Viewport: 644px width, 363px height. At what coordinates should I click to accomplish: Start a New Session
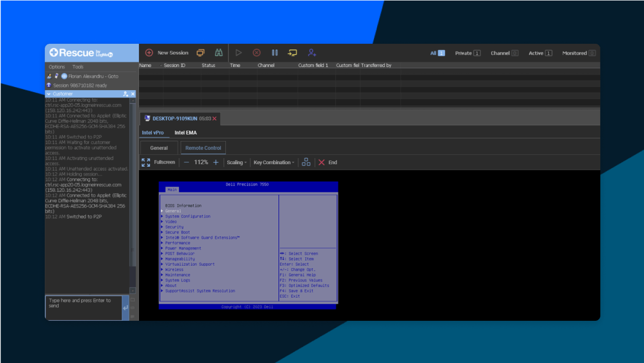click(x=166, y=53)
